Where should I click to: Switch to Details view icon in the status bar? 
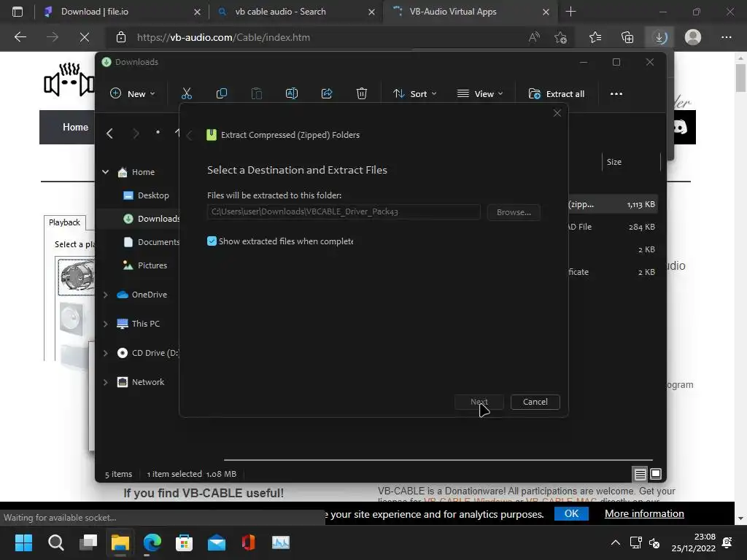tap(640, 474)
